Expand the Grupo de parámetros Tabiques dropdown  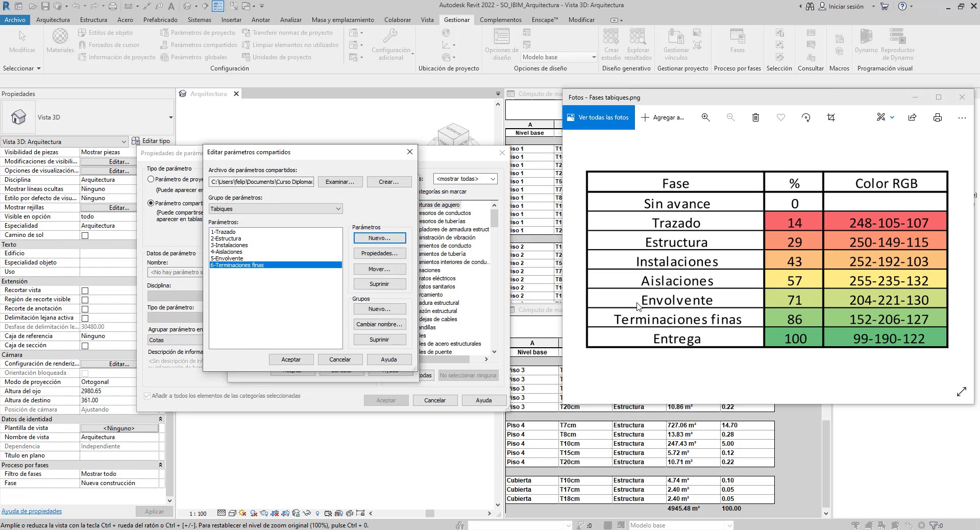337,209
